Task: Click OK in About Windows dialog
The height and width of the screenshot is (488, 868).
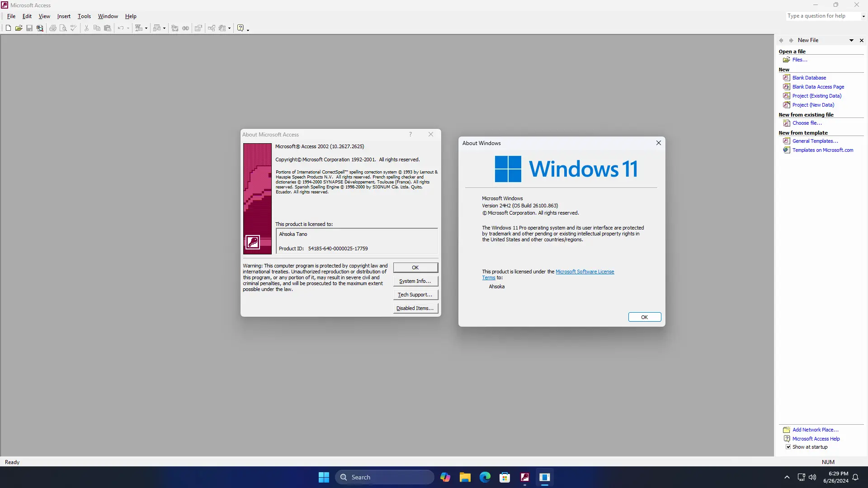Action: coord(645,317)
